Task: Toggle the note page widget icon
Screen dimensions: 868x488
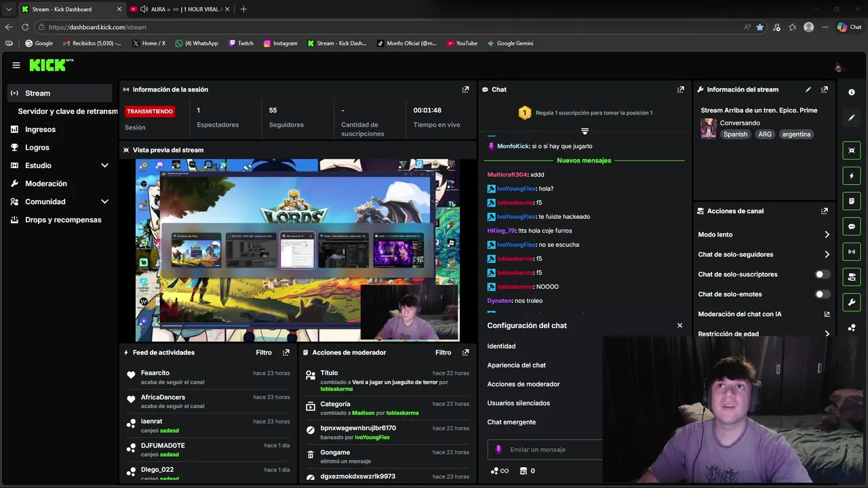Action: [x=852, y=201]
